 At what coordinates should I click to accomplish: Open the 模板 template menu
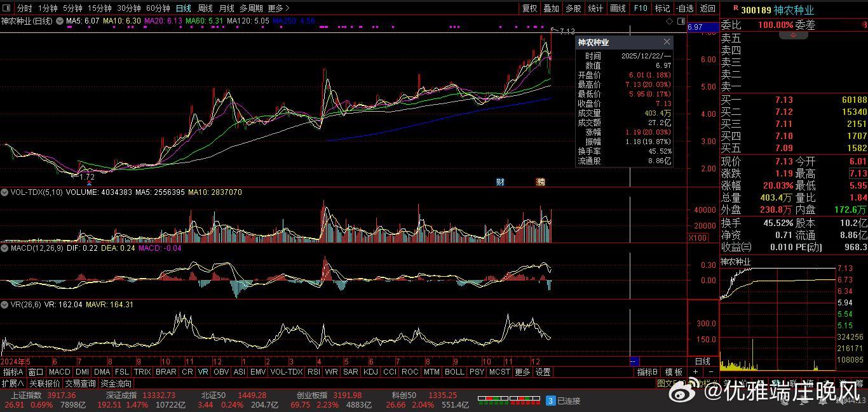pos(674,372)
